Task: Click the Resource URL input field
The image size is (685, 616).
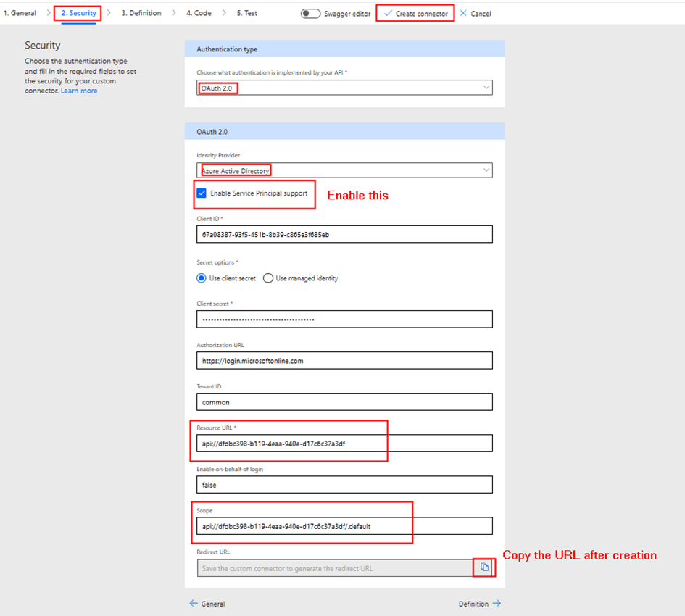Action: click(x=344, y=443)
